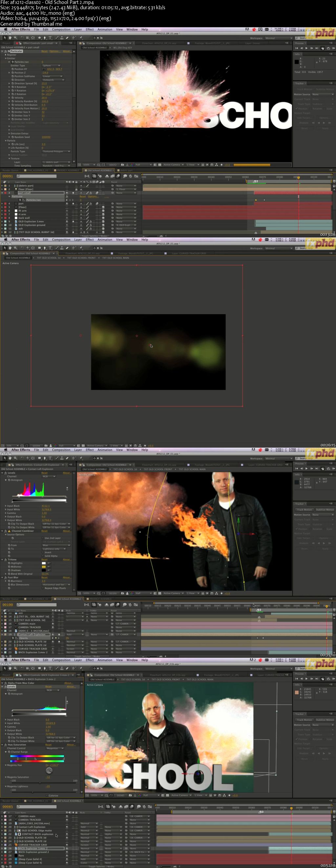This screenshot has width=336, height=868.
Task: Expand Emission Extras in Particular
Action: pos(10,133)
